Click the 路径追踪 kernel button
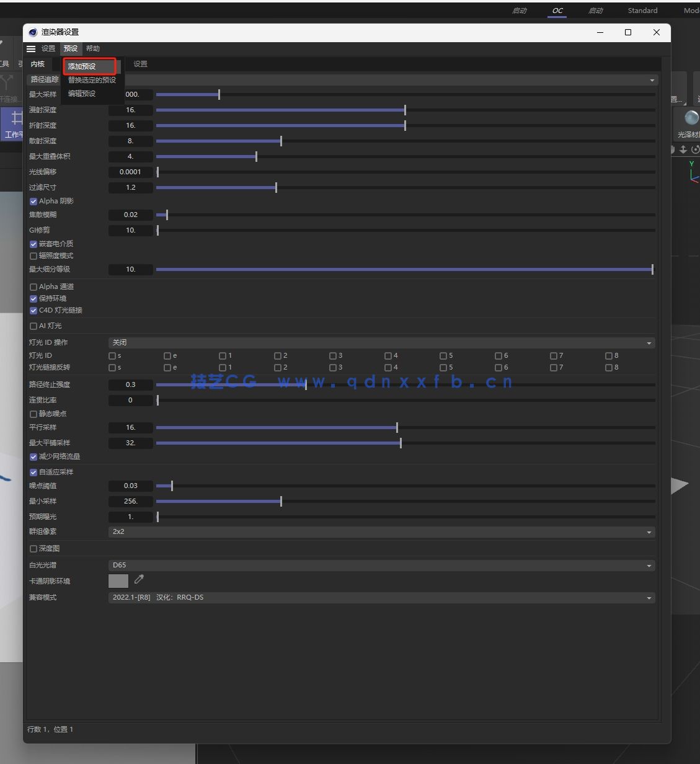The image size is (700, 764). pos(43,79)
